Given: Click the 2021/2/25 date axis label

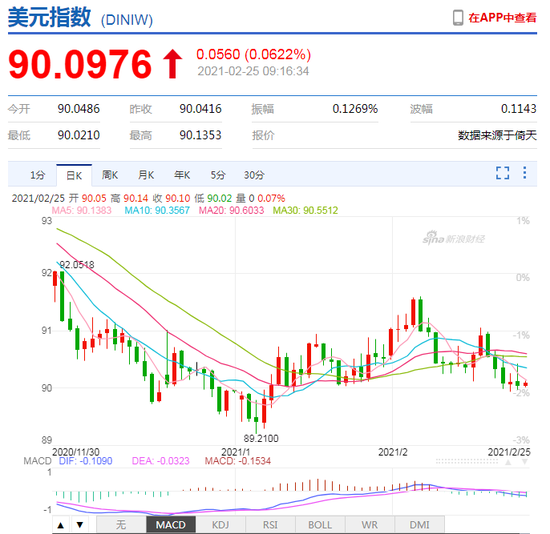Looking at the screenshot, I should coord(509,452).
